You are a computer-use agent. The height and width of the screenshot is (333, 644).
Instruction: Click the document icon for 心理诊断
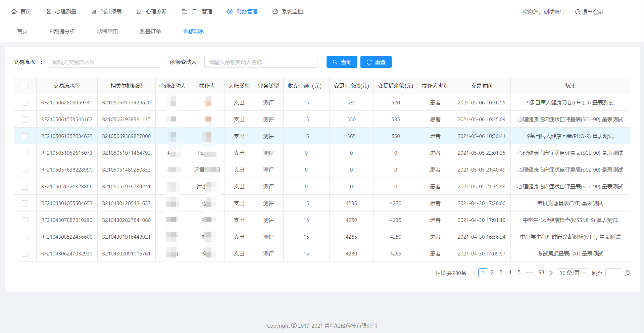(139, 12)
